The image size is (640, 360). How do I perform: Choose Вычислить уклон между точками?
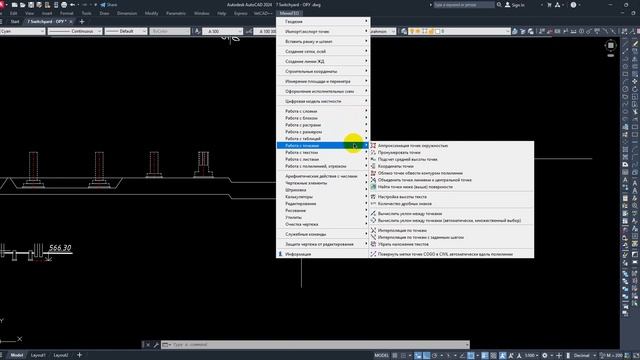[x=451, y=213]
